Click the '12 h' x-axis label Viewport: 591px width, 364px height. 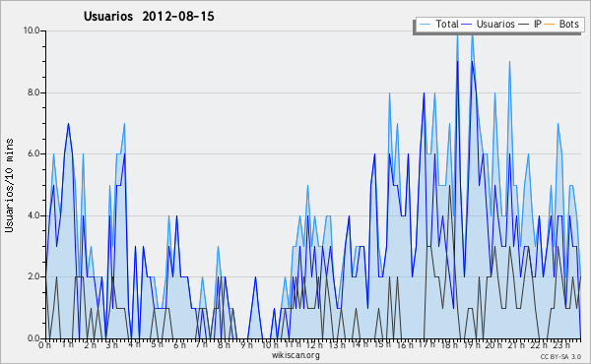(314, 344)
